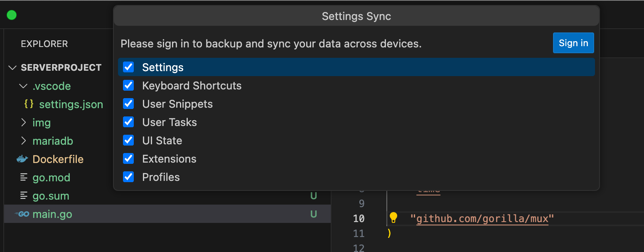Uncheck the UI State sync option
The image size is (644, 252).
click(128, 140)
